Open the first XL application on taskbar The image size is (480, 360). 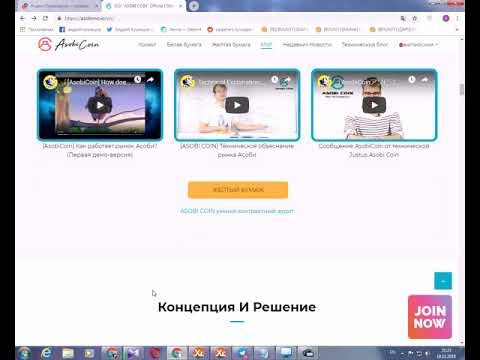click(x=199, y=353)
